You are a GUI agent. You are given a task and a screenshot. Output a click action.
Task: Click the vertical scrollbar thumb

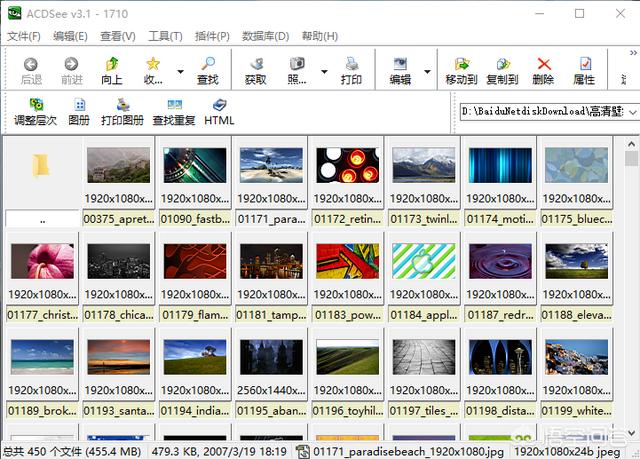pos(631,158)
